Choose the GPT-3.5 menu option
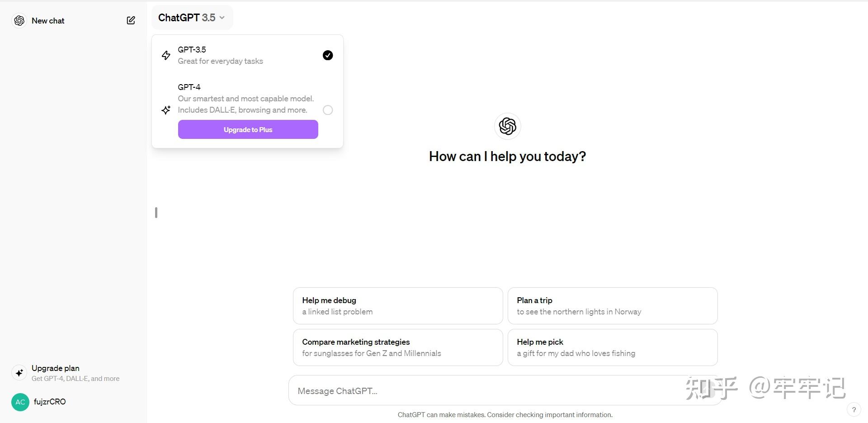 tap(220, 55)
